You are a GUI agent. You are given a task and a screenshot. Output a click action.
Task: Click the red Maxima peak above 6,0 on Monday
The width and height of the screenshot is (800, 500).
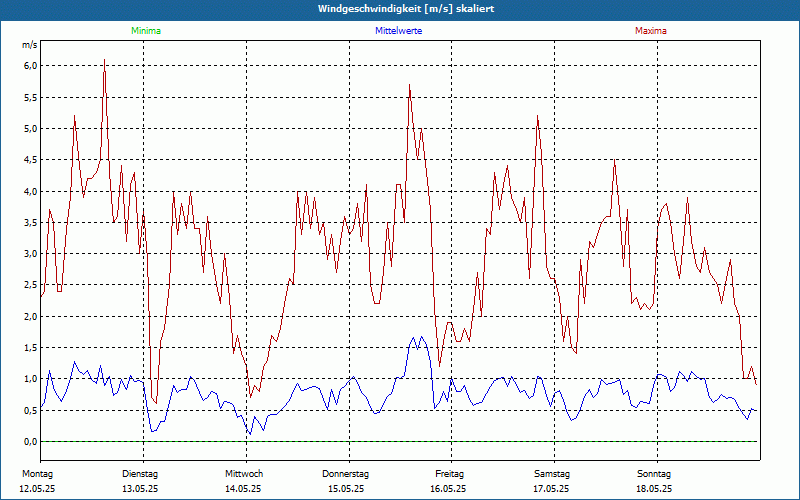click(105, 61)
